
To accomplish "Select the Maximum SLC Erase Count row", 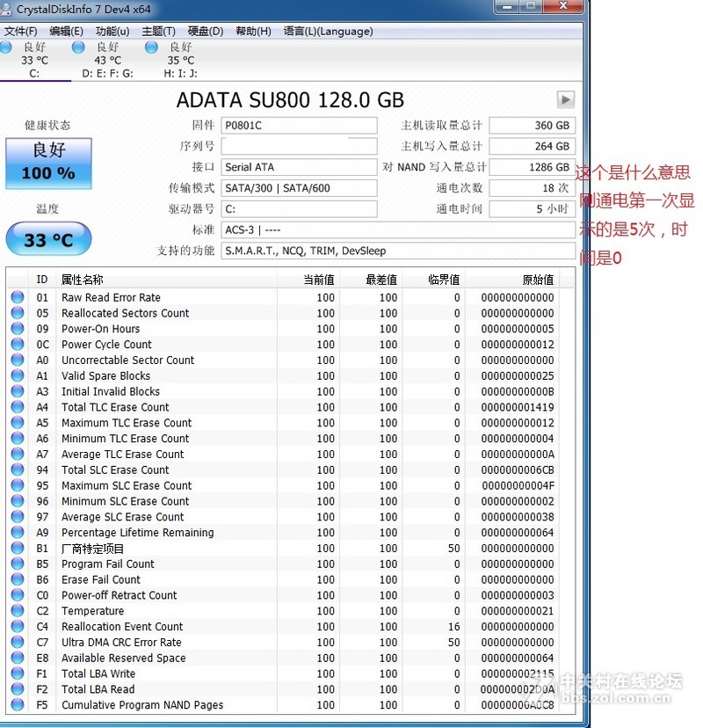I will (291, 485).
